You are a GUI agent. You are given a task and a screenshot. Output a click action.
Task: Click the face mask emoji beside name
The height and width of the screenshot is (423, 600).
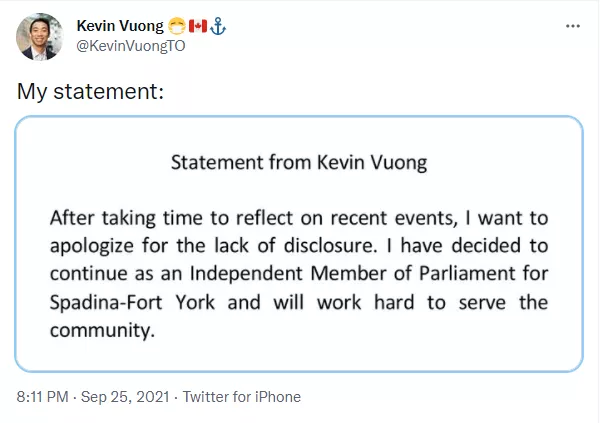pyautogui.click(x=176, y=26)
